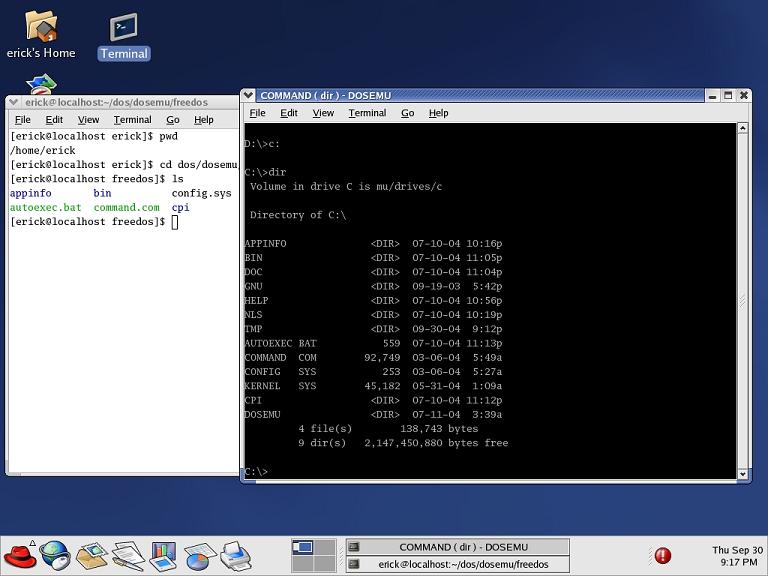Click 'bin' in the ls output

pos(102,193)
